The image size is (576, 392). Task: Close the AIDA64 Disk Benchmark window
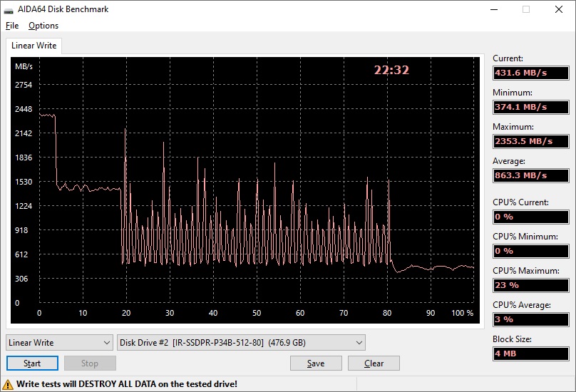[559, 9]
